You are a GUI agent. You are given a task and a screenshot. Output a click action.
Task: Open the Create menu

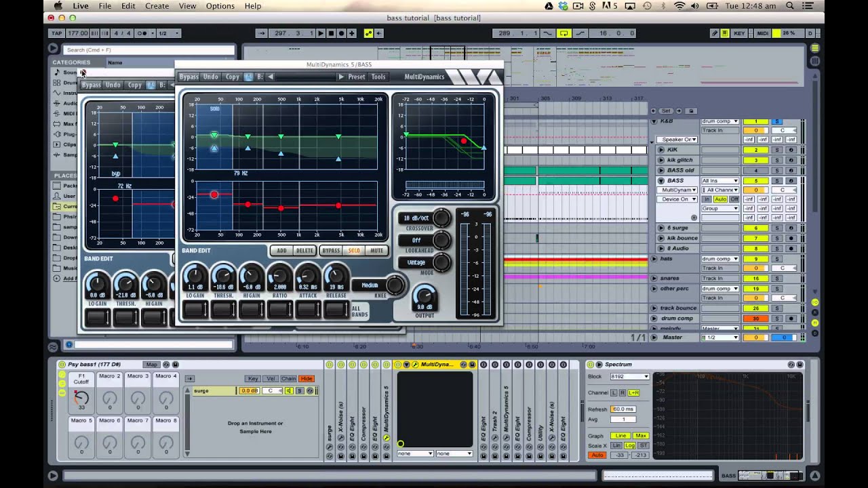tap(157, 6)
